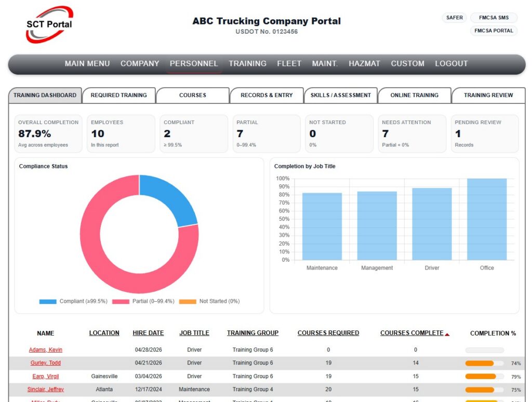Image resolution: width=532 pixels, height=402 pixels.
Task: Switch to the Required Training tab
Action: [119, 96]
